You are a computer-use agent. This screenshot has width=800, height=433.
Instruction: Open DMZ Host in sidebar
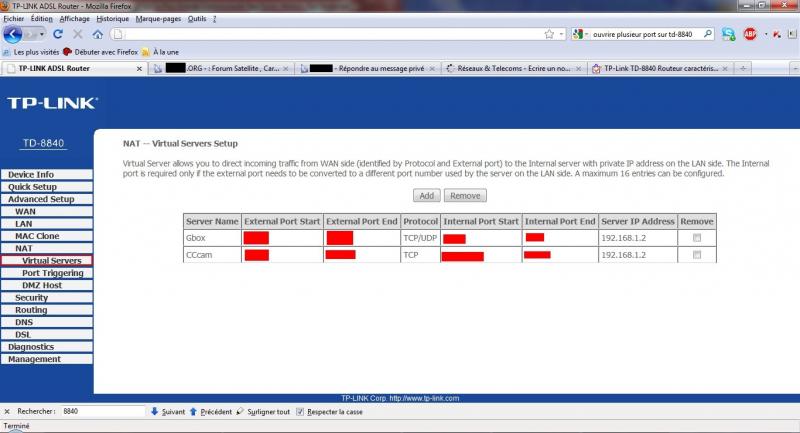point(46,285)
